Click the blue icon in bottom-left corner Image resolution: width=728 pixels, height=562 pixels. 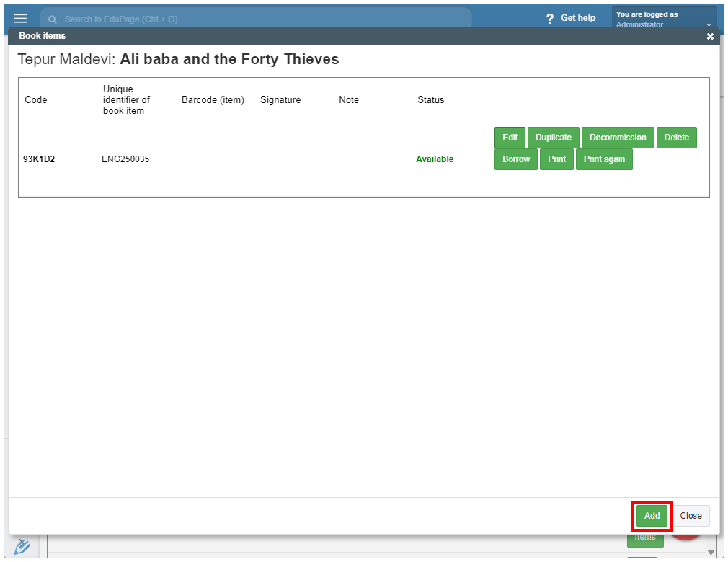tap(22, 546)
